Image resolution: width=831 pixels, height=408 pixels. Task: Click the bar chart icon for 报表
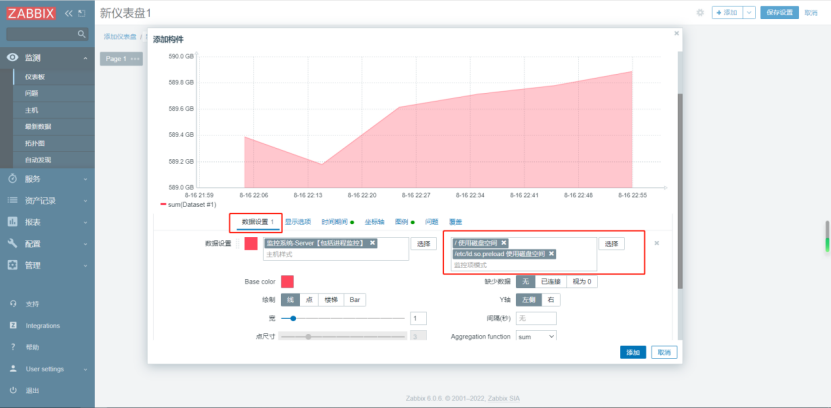tap(13, 222)
